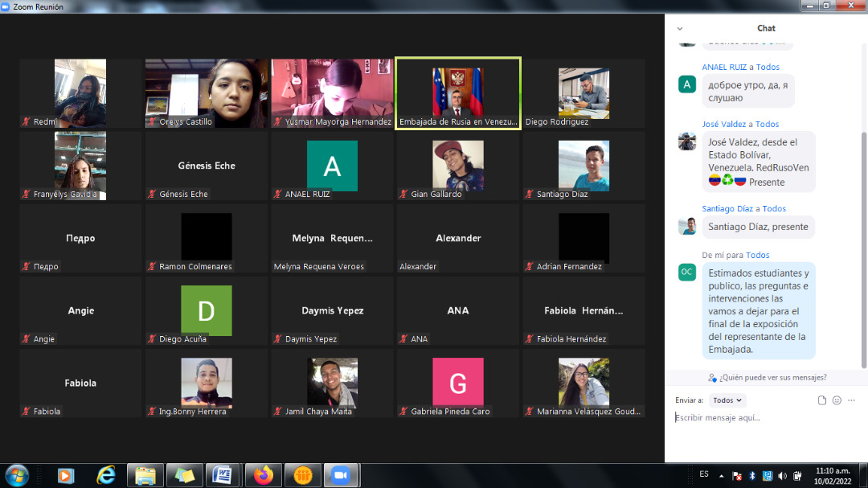Open Sticky Notes in taskbar
This screenshot has height=488, width=868.
pos(184,476)
